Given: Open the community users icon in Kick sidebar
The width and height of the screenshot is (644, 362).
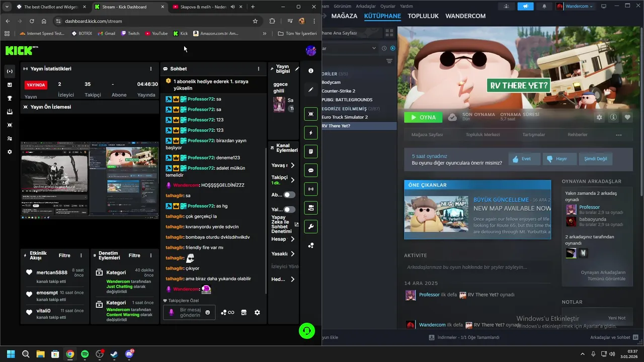Looking at the screenshot, I should 10,138.
